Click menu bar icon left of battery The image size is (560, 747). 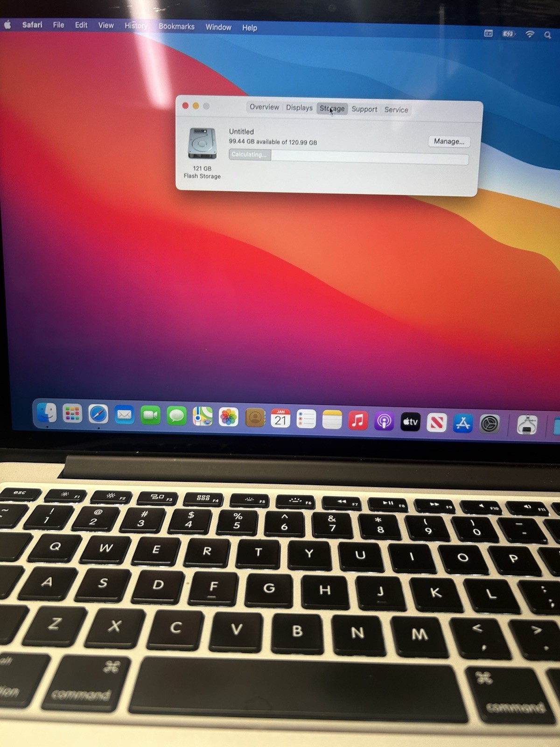[488, 33]
